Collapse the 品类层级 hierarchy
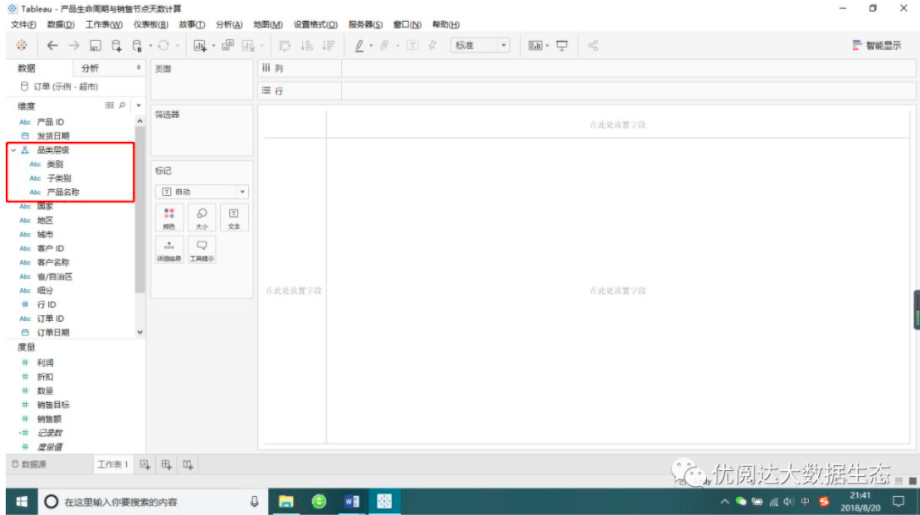The image size is (920, 515). 13,150
